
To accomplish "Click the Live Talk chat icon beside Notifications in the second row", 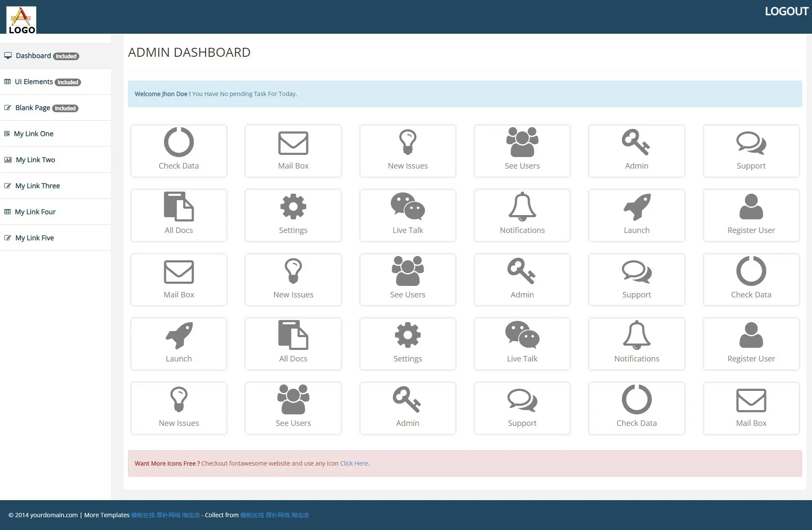I will point(407,207).
